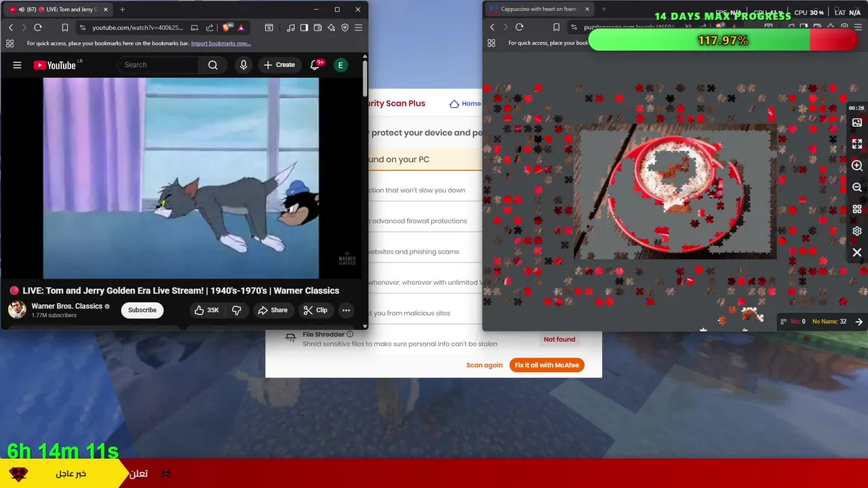Image resolution: width=868 pixels, height=488 pixels.
Task: Open the Brave Shields lion icon
Action: [227, 28]
